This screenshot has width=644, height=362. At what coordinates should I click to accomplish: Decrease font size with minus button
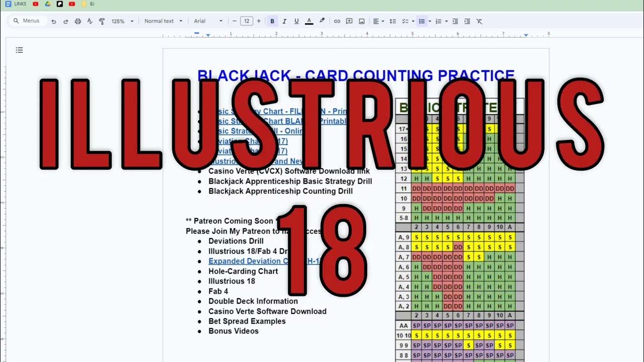tap(234, 21)
